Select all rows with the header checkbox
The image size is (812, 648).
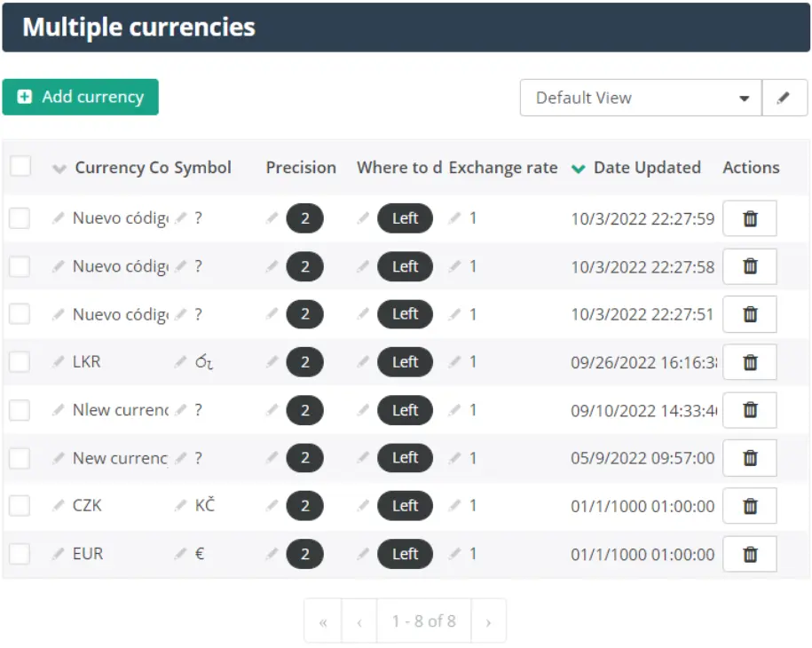[x=20, y=167]
